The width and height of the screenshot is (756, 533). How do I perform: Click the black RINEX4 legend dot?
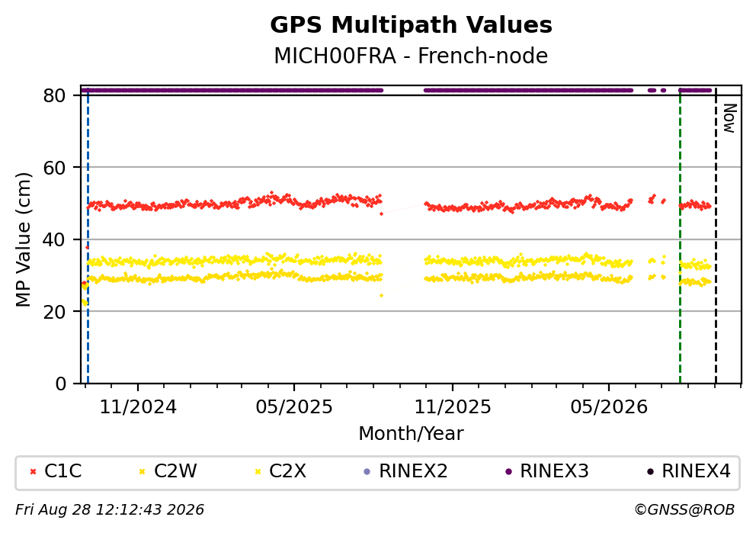click(650, 472)
